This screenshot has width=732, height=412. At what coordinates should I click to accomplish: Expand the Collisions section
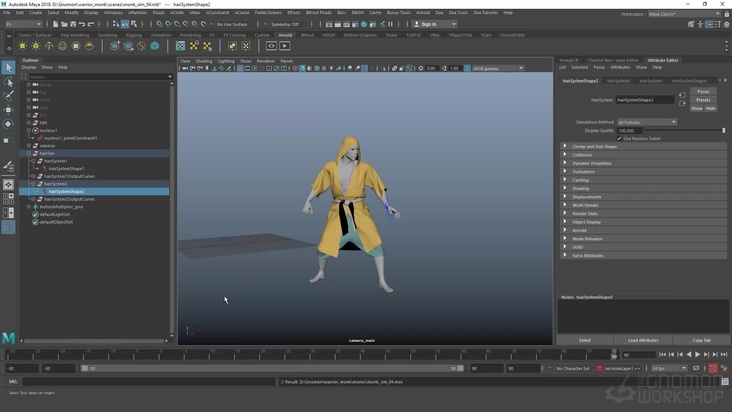(x=643, y=155)
